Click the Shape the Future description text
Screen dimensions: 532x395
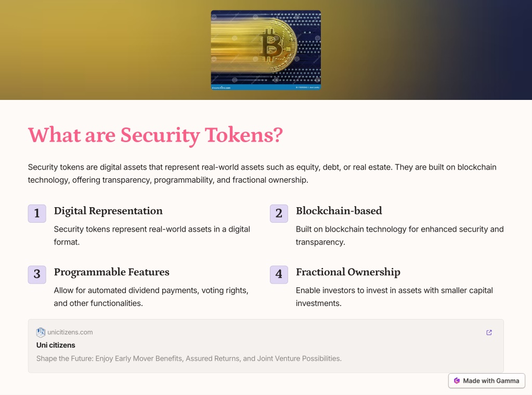point(189,359)
